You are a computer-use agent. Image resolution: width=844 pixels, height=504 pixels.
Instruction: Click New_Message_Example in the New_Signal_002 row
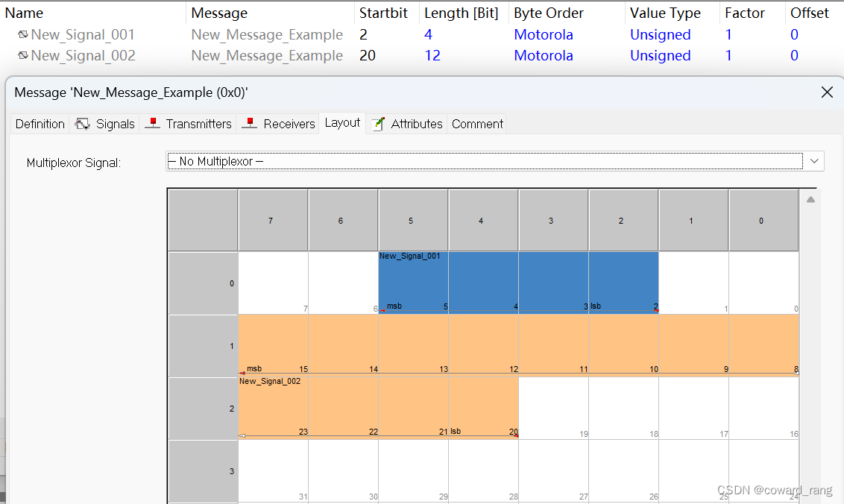pyautogui.click(x=267, y=55)
